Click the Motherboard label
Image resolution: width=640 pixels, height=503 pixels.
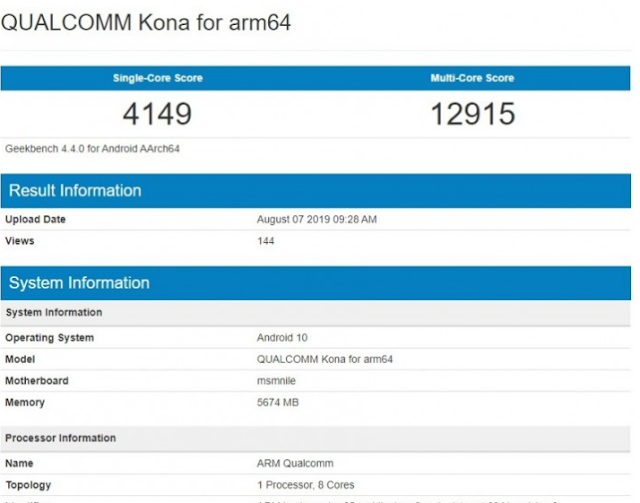[37, 381]
